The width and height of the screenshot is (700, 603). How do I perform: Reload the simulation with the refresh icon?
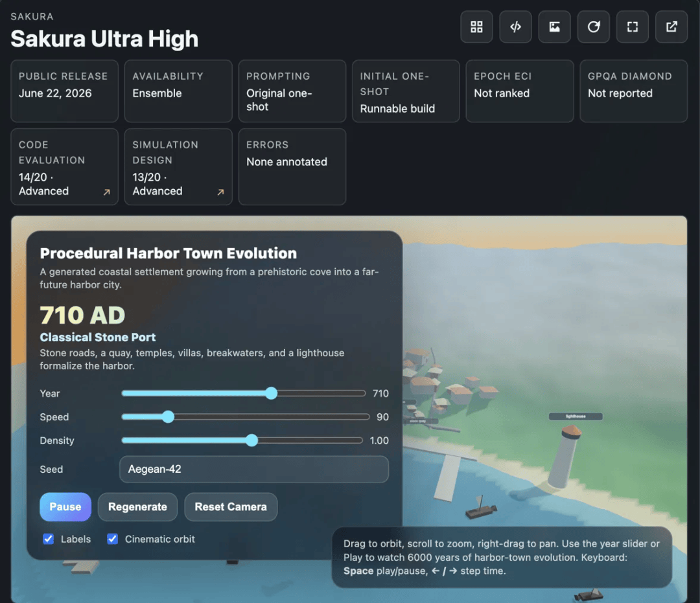pyautogui.click(x=593, y=27)
